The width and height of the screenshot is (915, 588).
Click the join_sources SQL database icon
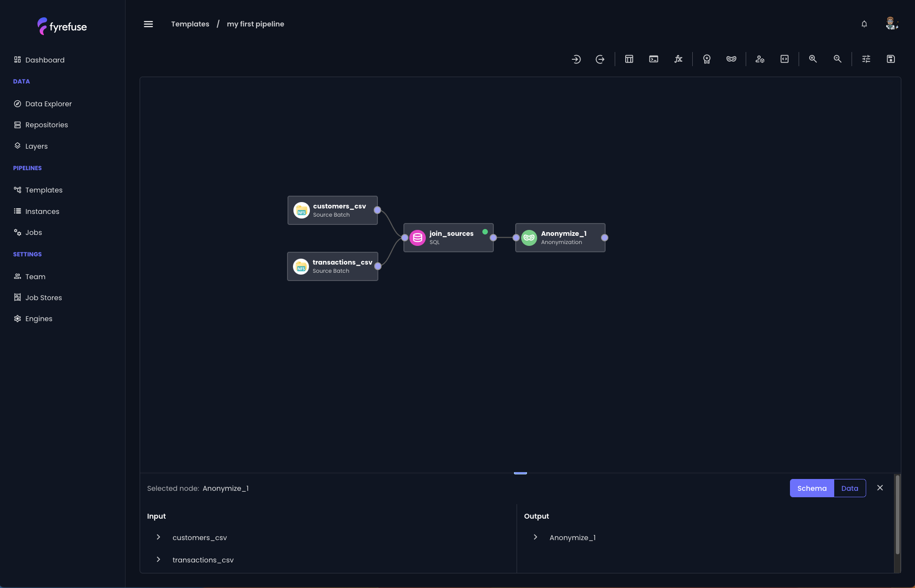(x=417, y=238)
